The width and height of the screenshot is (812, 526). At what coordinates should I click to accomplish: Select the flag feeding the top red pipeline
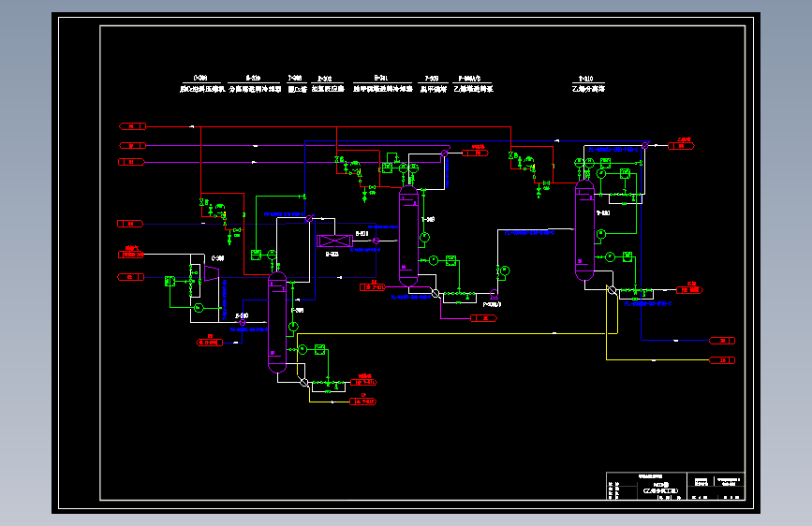click(133, 126)
